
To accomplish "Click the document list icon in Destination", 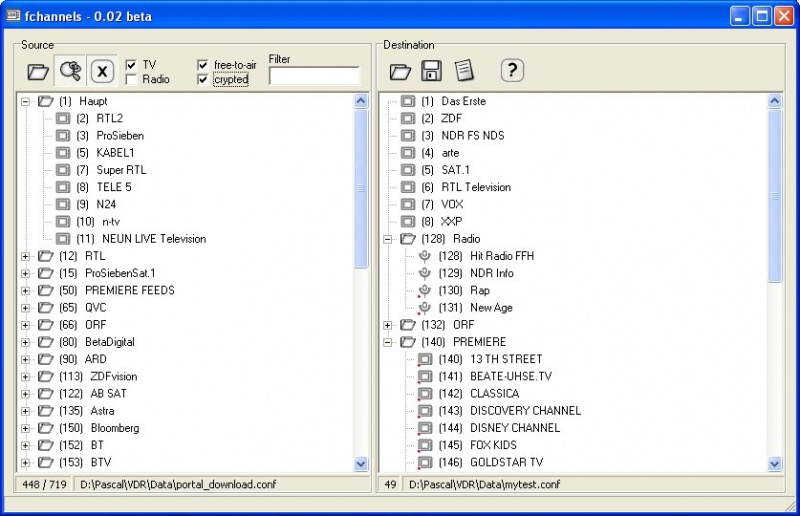I will click(x=463, y=71).
